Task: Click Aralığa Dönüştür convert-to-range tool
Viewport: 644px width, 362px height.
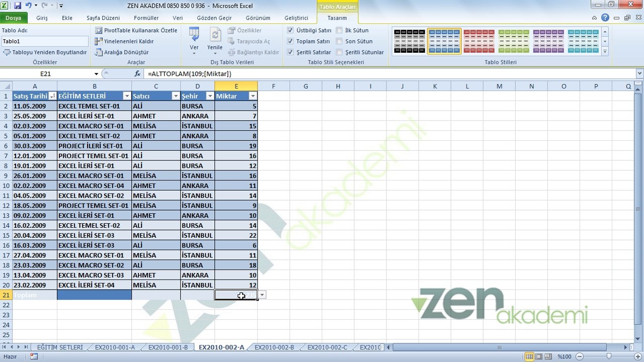Action: tap(122, 52)
